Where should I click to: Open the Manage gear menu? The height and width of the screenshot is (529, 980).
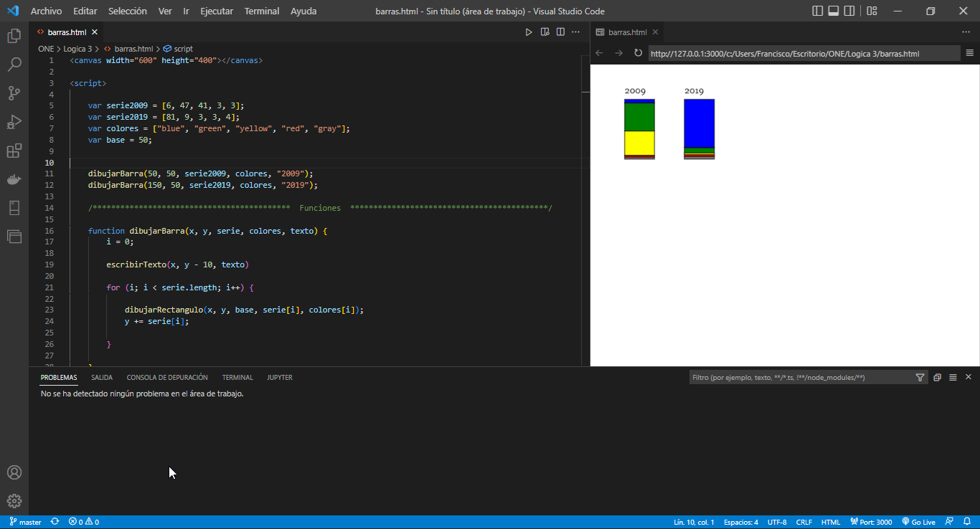click(x=14, y=501)
